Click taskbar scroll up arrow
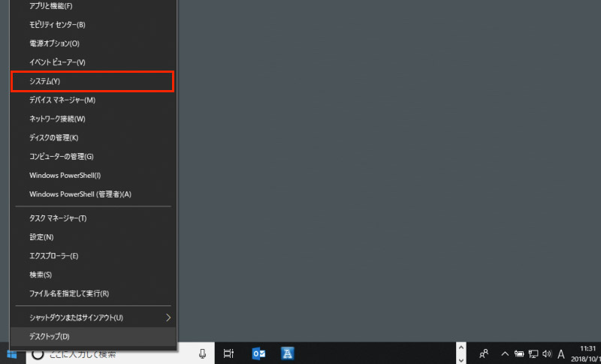This screenshot has width=601, height=364. coord(461,347)
